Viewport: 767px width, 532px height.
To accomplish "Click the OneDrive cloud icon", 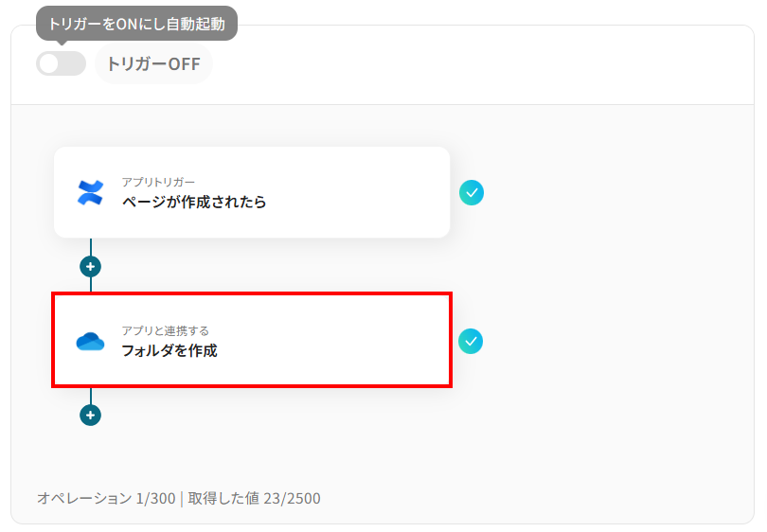I will click(x=91, y=342).
